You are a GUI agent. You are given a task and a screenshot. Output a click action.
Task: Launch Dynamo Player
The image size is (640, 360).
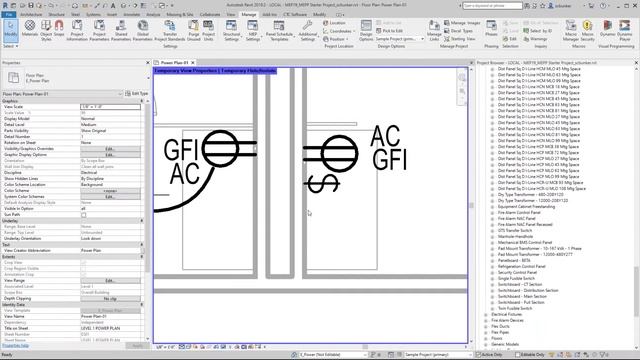coord(624,31)
